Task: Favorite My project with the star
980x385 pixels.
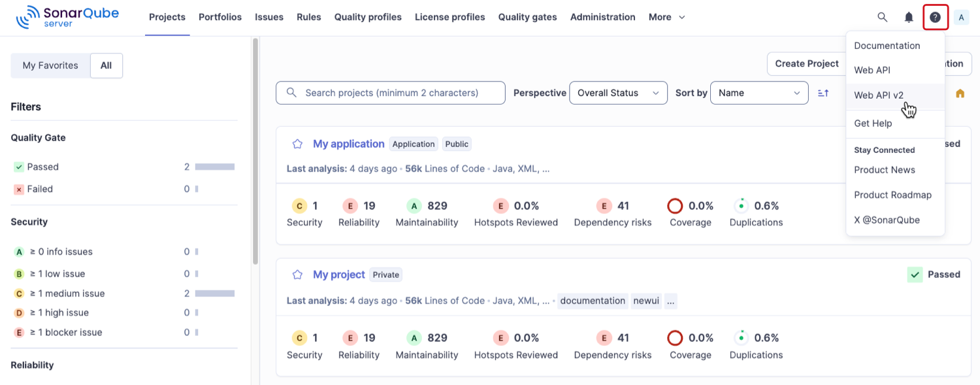Action: coord(297,275)
